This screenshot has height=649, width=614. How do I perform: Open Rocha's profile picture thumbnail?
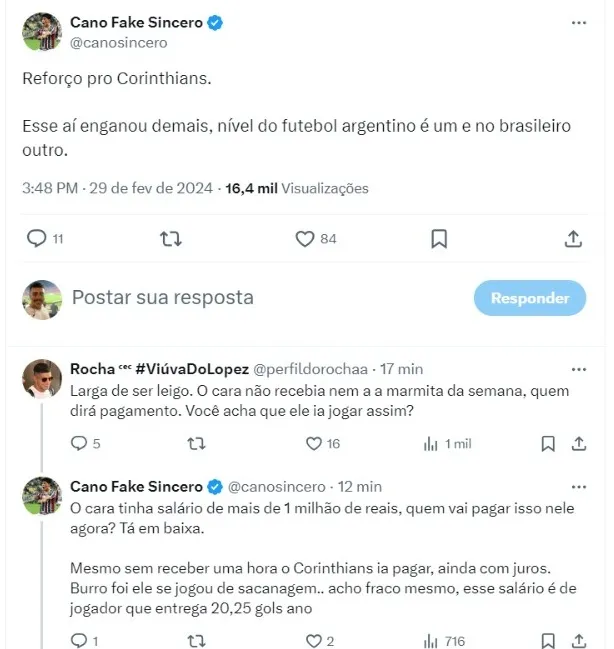click(43, 380)
